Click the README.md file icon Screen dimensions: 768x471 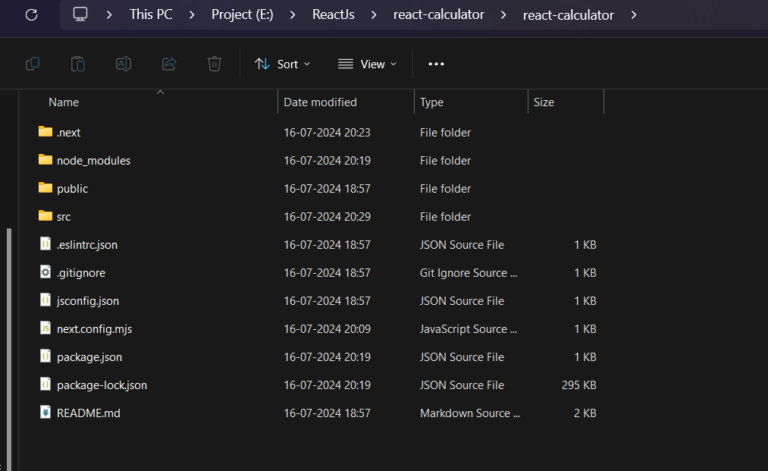tap(46, 412)
